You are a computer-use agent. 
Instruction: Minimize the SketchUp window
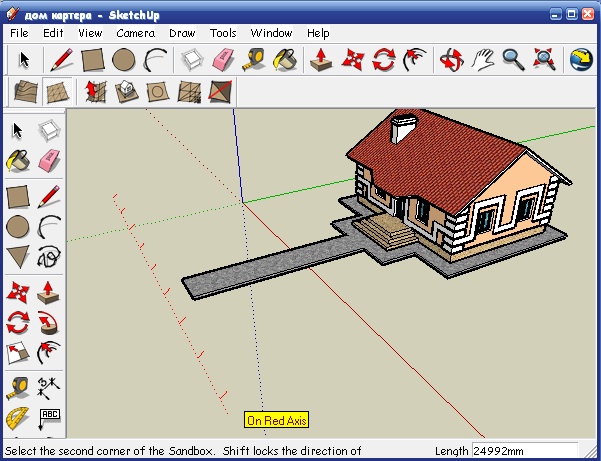click(x=555, y=15)
